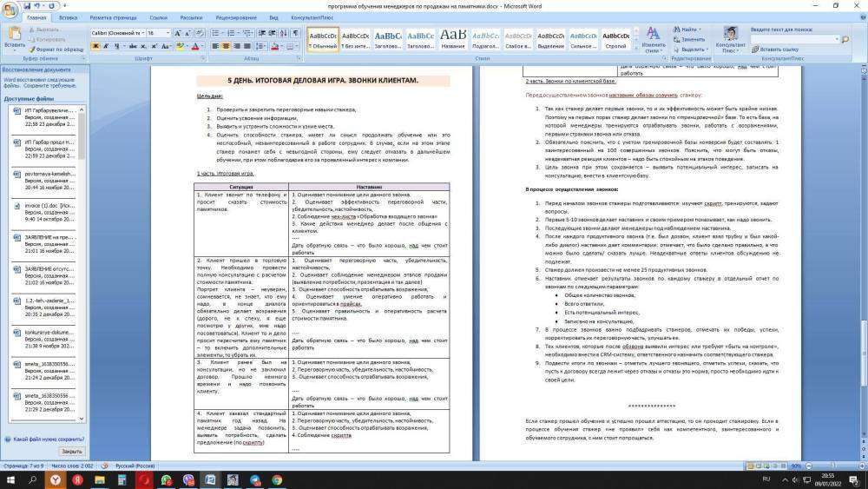Open the bulleted list dropdown
This screenshot has height=489, width=868.
[222, 33]
